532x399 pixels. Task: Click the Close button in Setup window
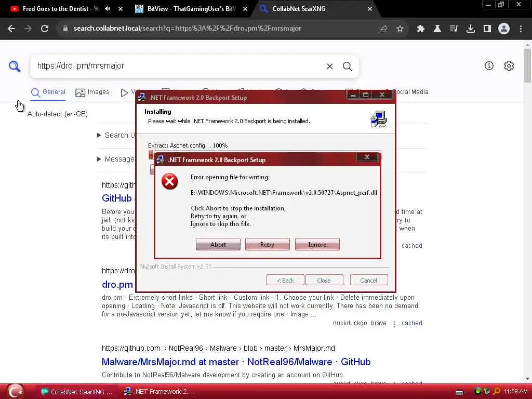(x=324, y=280)
